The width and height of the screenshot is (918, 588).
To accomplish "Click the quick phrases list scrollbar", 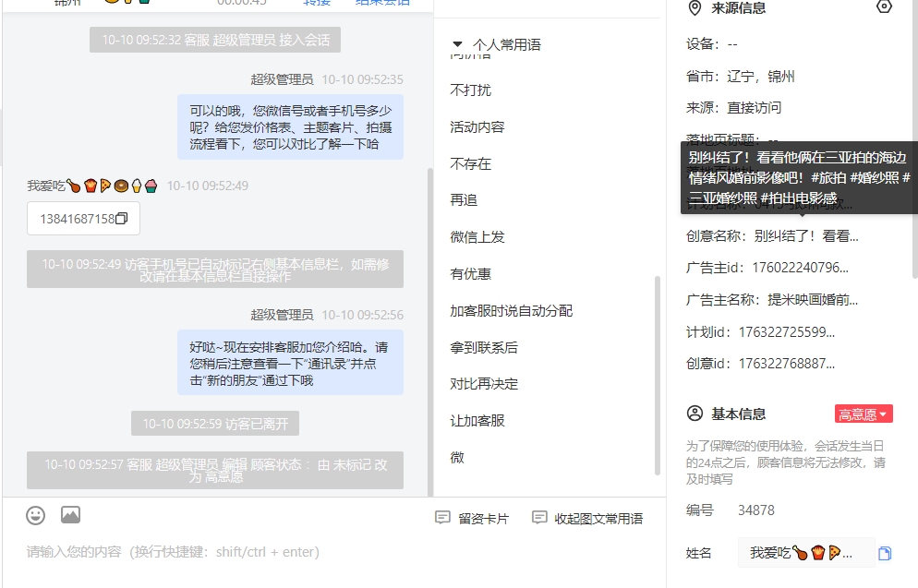I will click(x=658, y=375).
